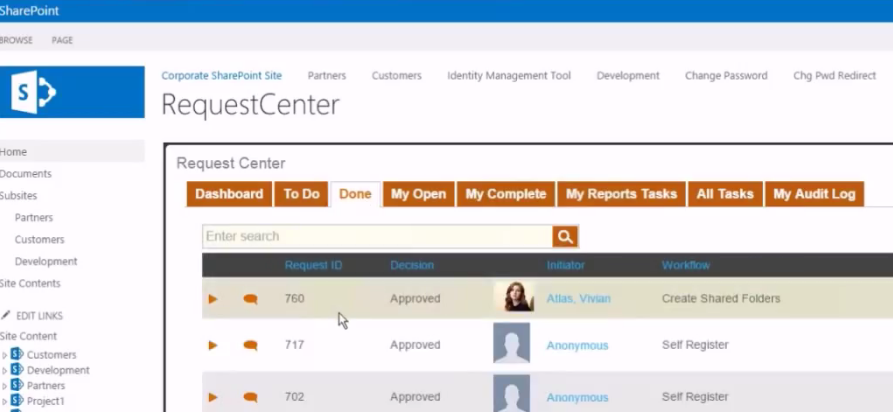
Task: Open comments bubble for request 702
Action: coord(250,397)
